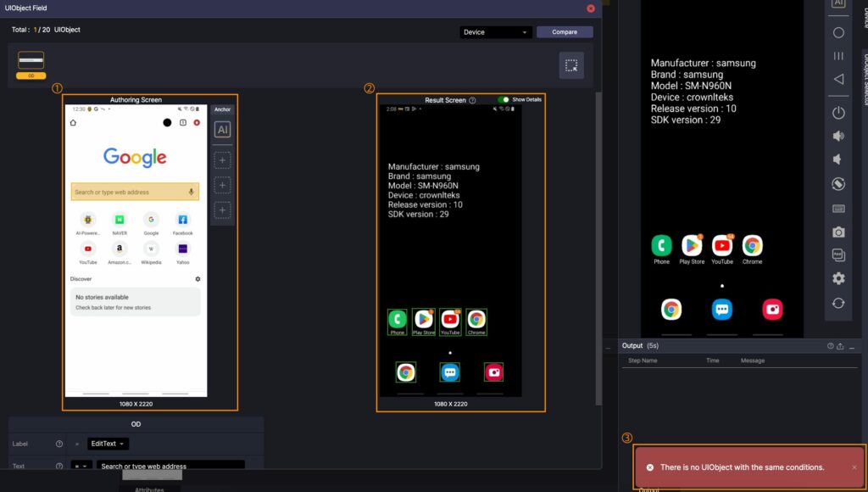Tap the device Back triangle button
868x492 pixels.
[838, 79]
